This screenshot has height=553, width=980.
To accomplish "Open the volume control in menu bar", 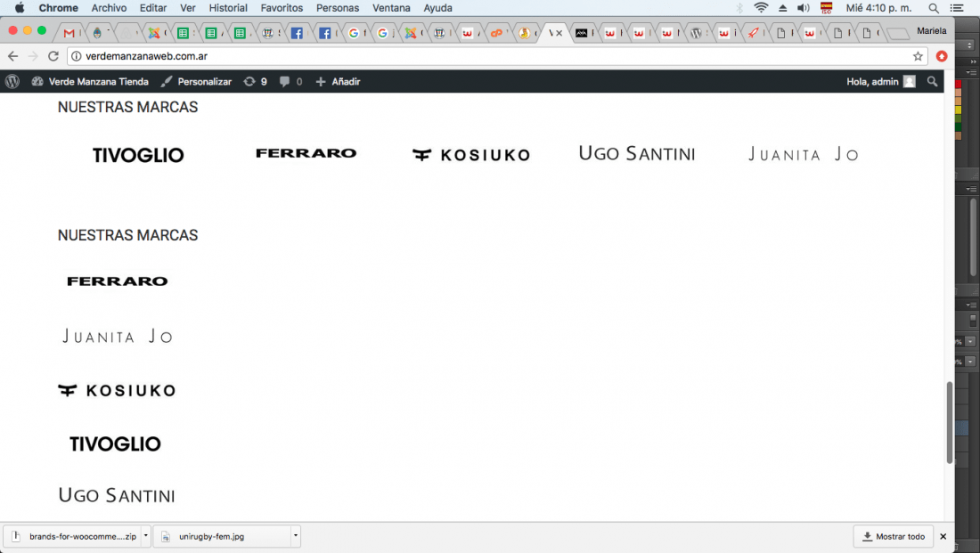I will click(803, 8).
